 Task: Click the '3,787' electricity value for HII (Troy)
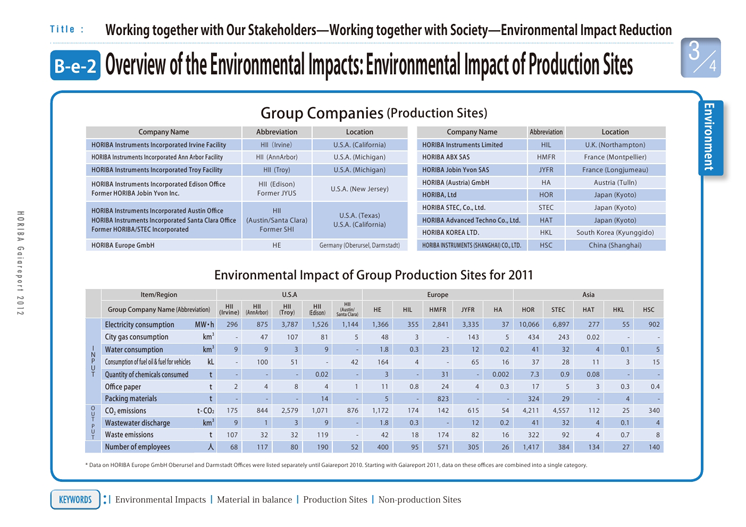tap(289, 324)
